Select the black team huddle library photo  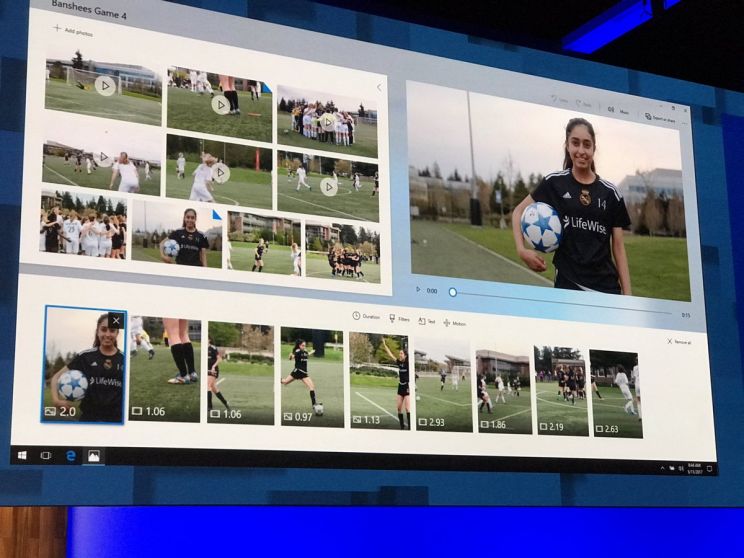click(343, 251)
